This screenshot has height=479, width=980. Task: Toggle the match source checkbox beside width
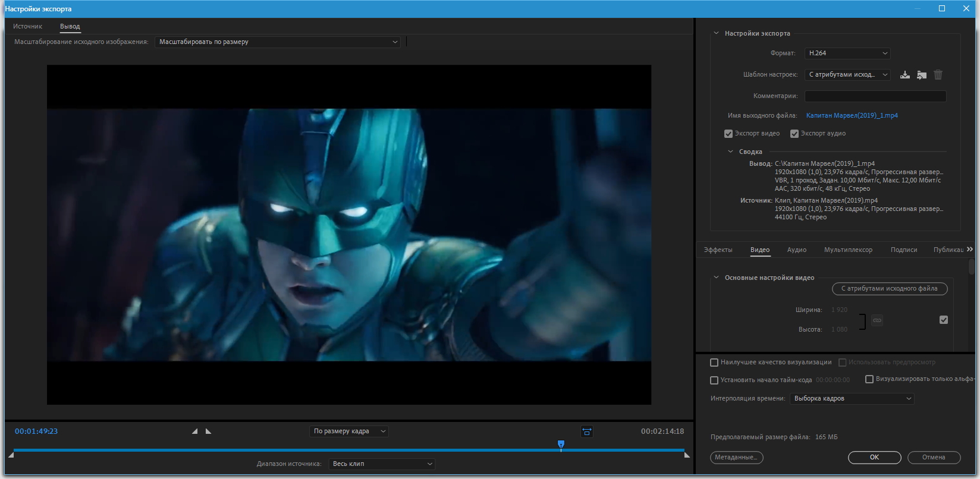[944, 320]
